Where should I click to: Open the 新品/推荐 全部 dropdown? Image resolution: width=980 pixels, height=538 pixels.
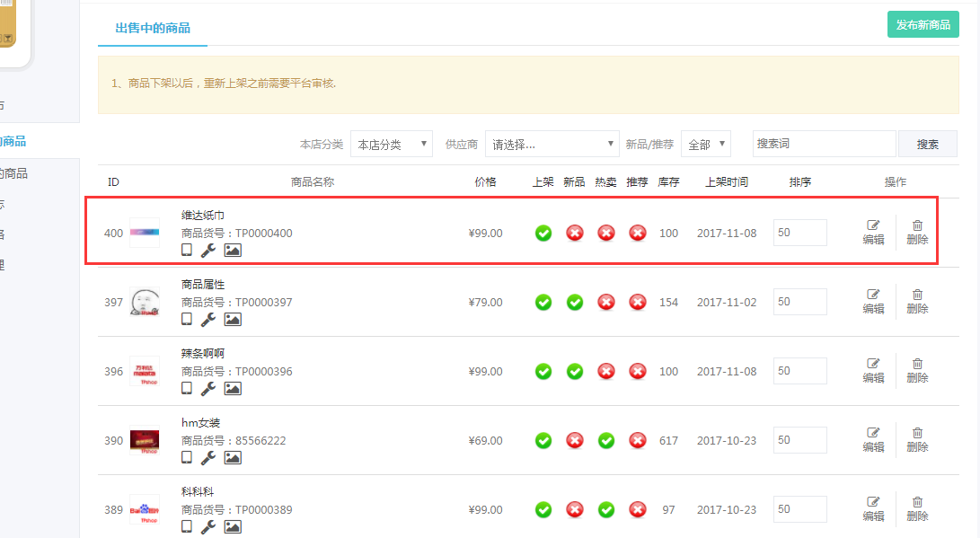tap(705, 145)
